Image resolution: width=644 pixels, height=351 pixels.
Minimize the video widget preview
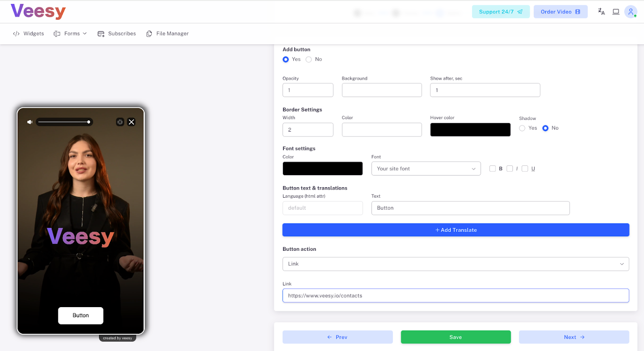tap(120, 122)
